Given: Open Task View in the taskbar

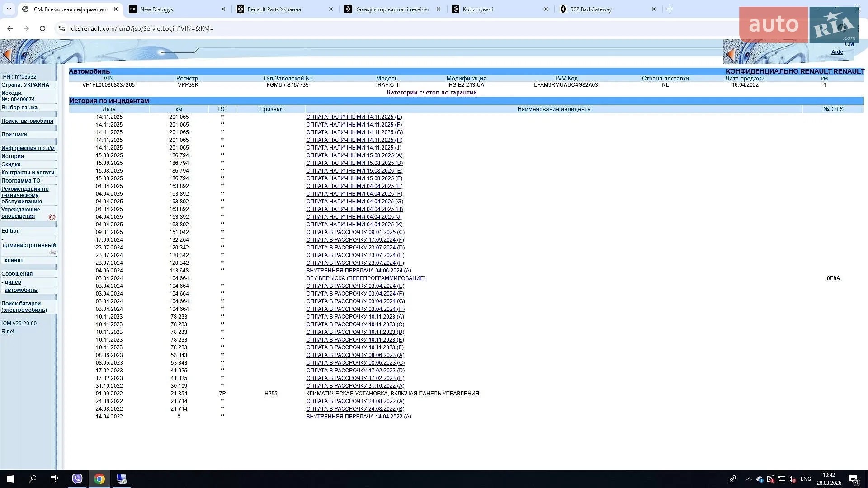Looking at the screenshot, I should (54, 479).
